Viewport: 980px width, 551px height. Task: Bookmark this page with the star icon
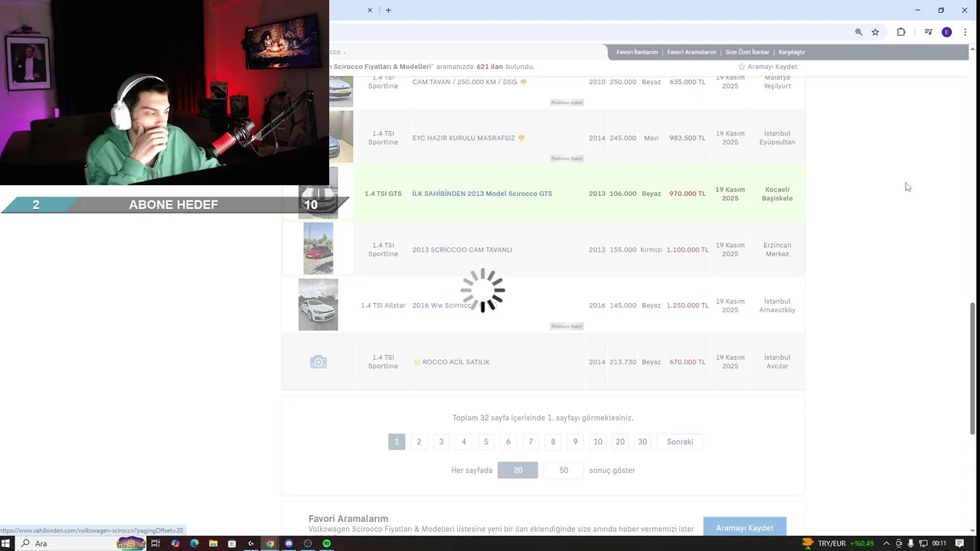click(x=875, y=32)
